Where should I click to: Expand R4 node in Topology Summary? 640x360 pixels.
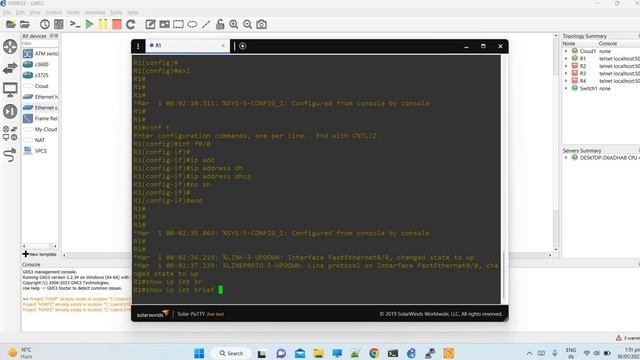(x=566, y=81)
